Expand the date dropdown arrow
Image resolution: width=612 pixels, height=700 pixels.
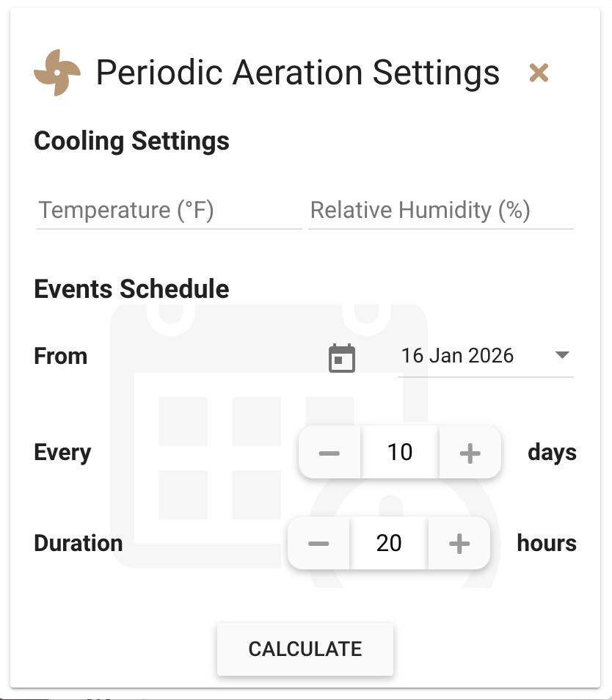coord(562,356)
